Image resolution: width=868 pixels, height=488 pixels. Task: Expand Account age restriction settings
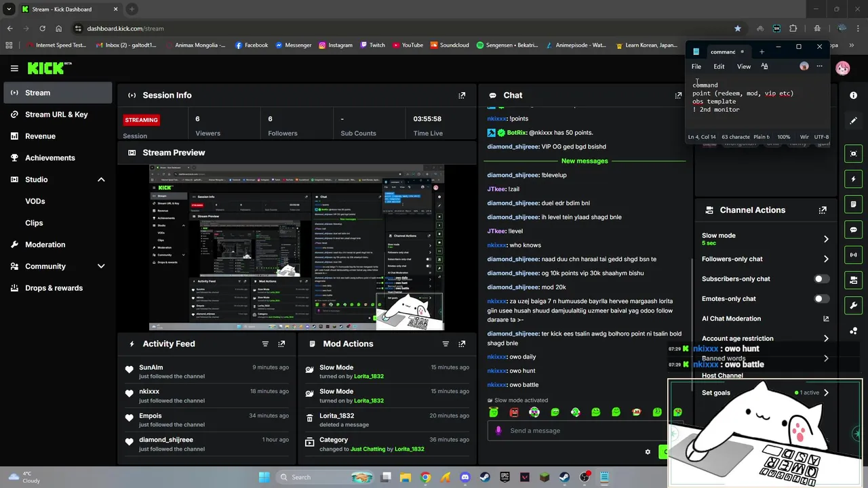click(x=826, y=338)
